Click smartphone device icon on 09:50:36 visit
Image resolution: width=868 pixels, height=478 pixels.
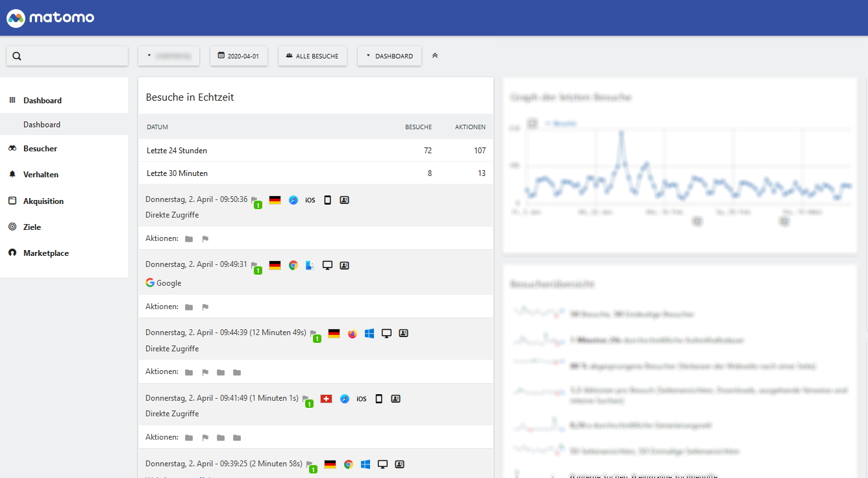point(327,200)
